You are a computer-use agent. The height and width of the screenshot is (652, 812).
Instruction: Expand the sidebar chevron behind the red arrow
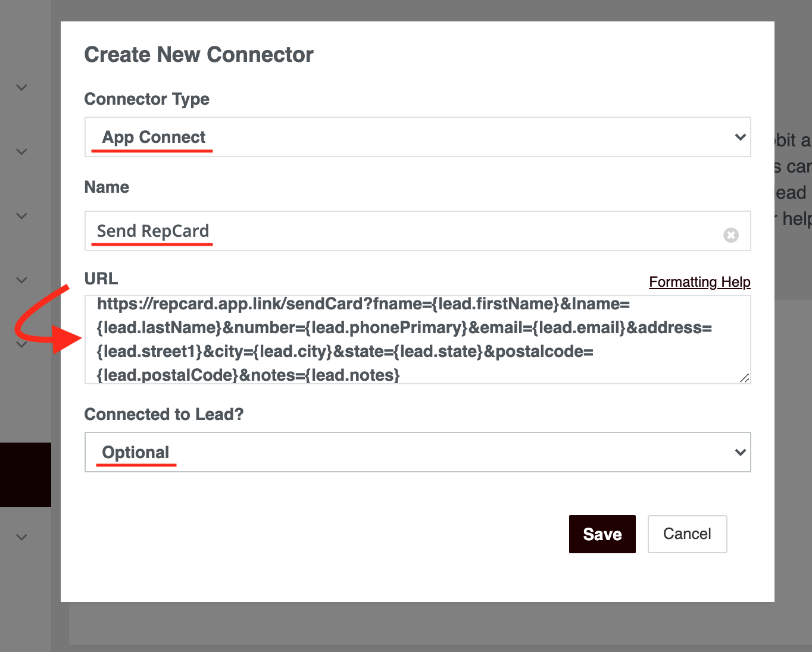(x=21, y=344)
